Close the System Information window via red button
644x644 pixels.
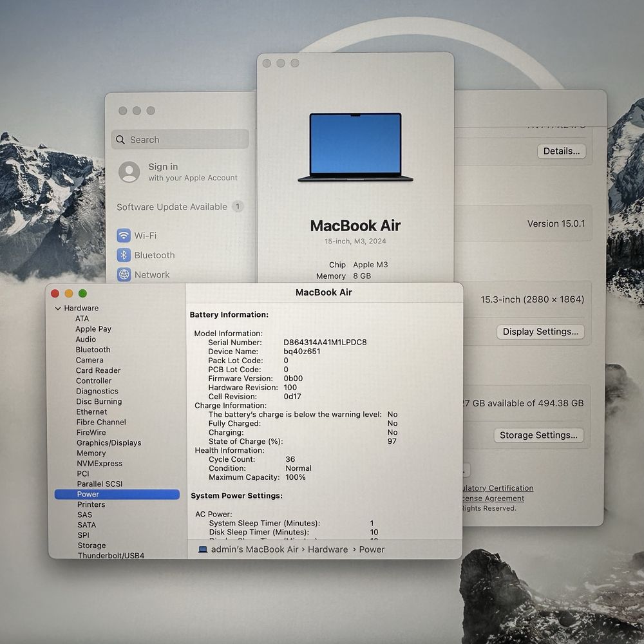pyautogui.click(x=55, y=293)
